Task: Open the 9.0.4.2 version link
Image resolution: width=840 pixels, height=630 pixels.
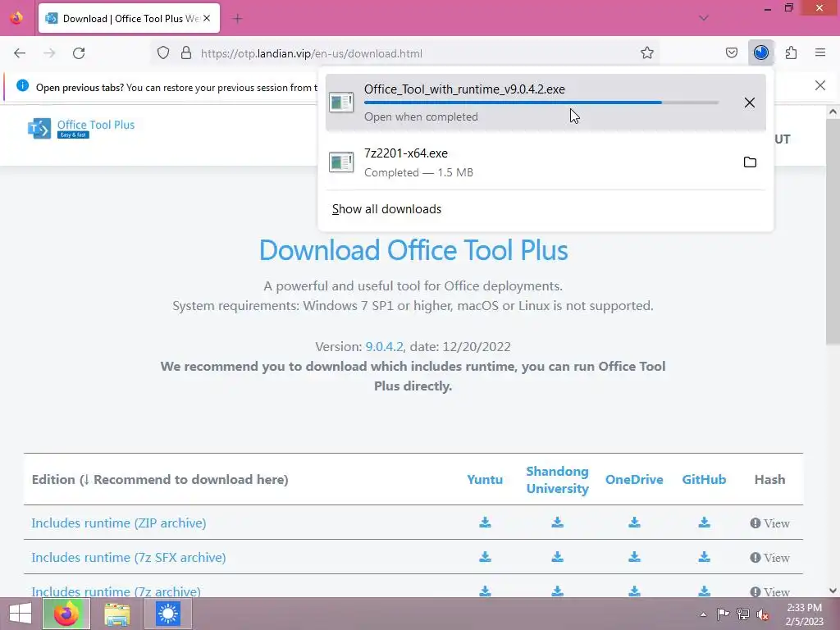Action: point(384,347)
